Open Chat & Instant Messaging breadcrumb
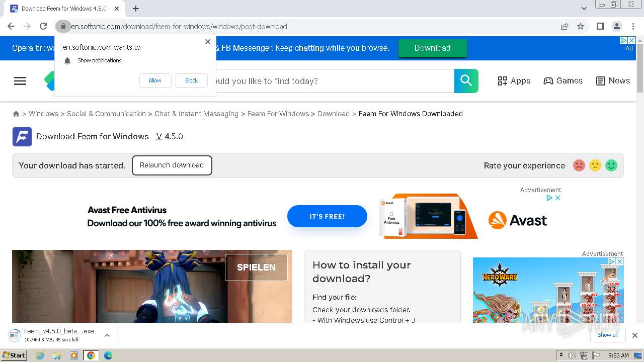Viewport: 644px width, 362px height. coord(196,114)
